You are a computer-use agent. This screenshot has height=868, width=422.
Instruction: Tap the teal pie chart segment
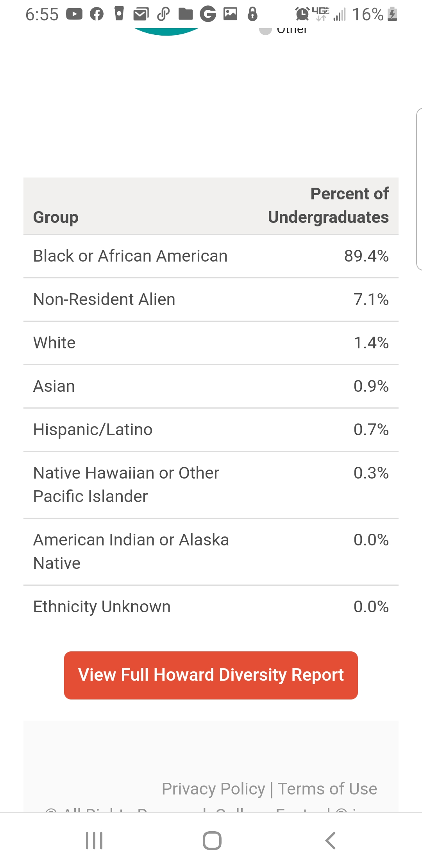click(x=167, y=31)
